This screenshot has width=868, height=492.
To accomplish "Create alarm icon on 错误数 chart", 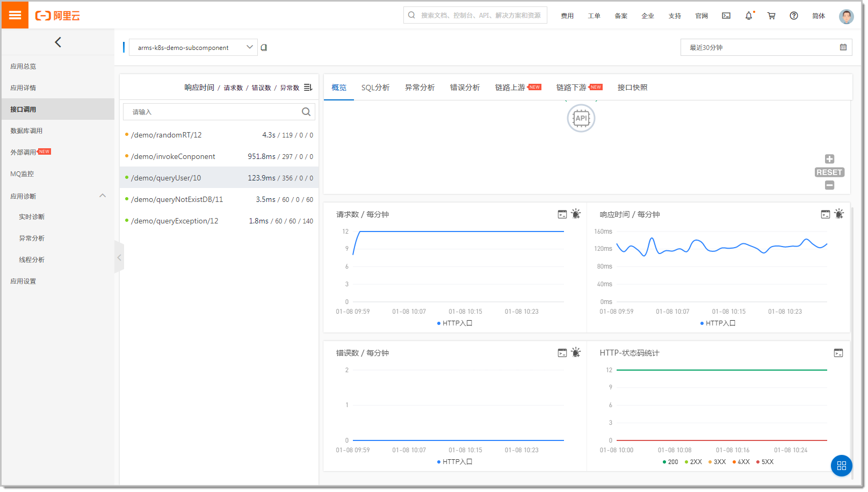I will tap(576, 352).
